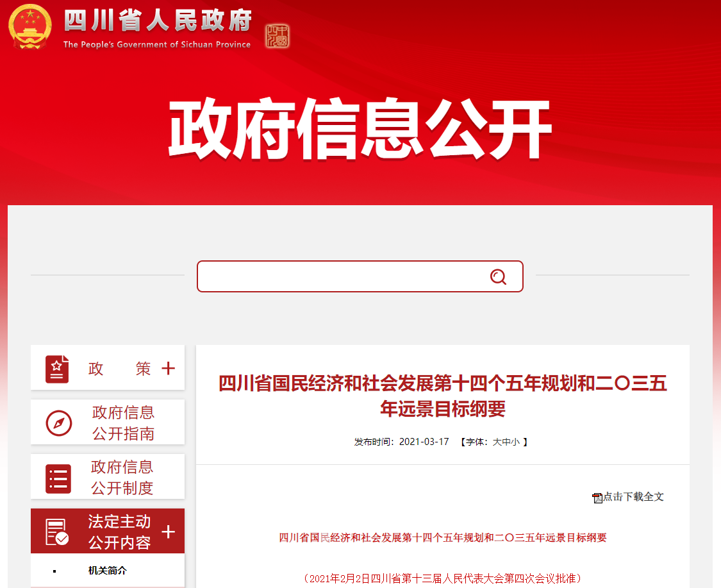Screen dimensions: 721x588
Task: Click the magnifier search icon
Action: pos(498,276)
